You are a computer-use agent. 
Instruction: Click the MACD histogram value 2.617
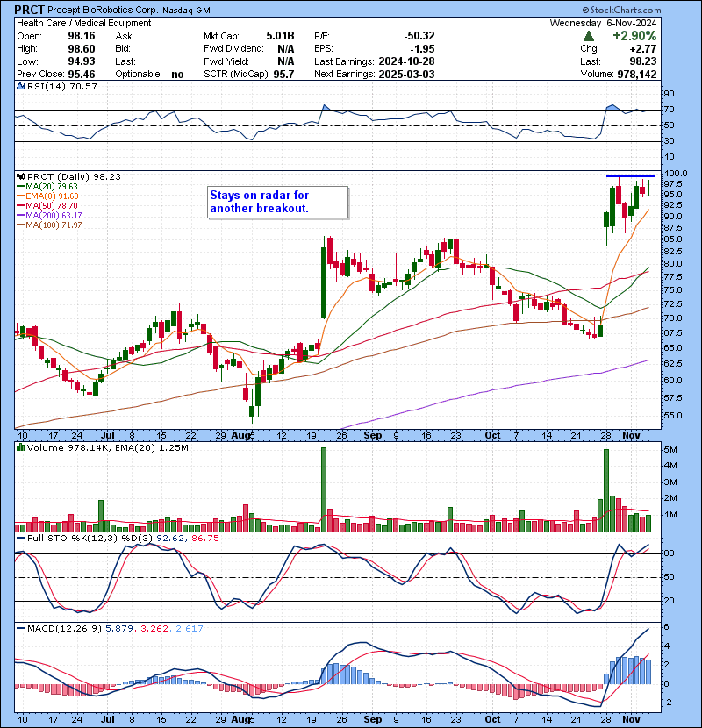click(189, 629)
